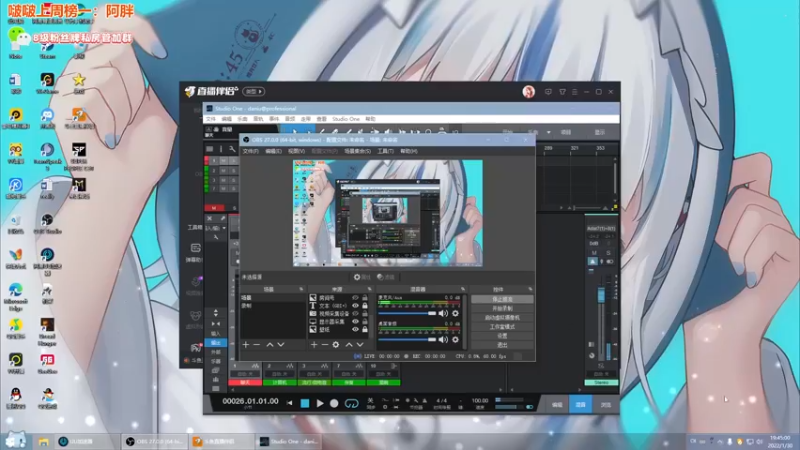The width and height of the screenshot is (800, 450).
Task: Click Studio One return to zero button
Action: click(x=289, y=403)
